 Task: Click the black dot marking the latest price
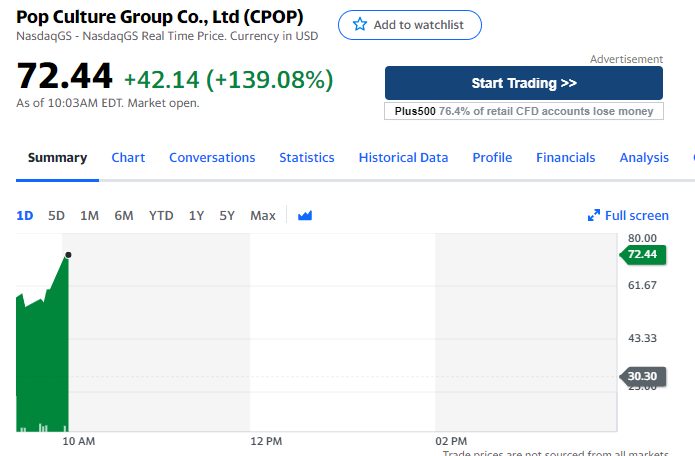coord(68,255)
